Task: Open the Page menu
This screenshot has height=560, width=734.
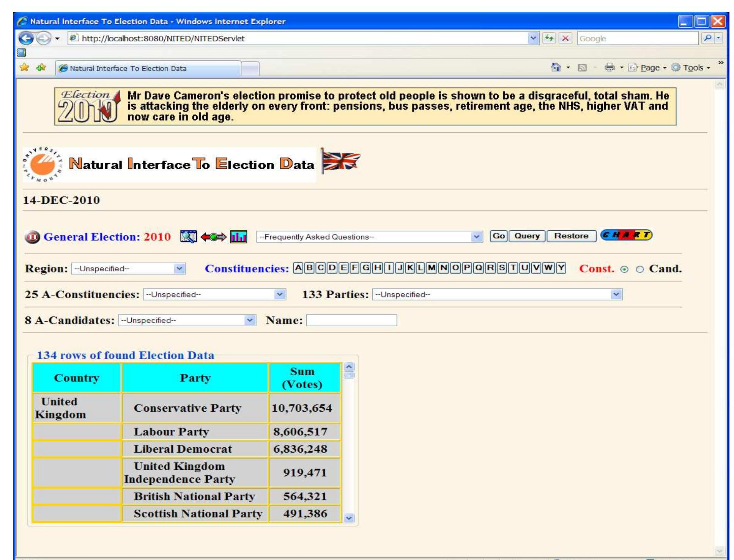Action: [647, 68]
